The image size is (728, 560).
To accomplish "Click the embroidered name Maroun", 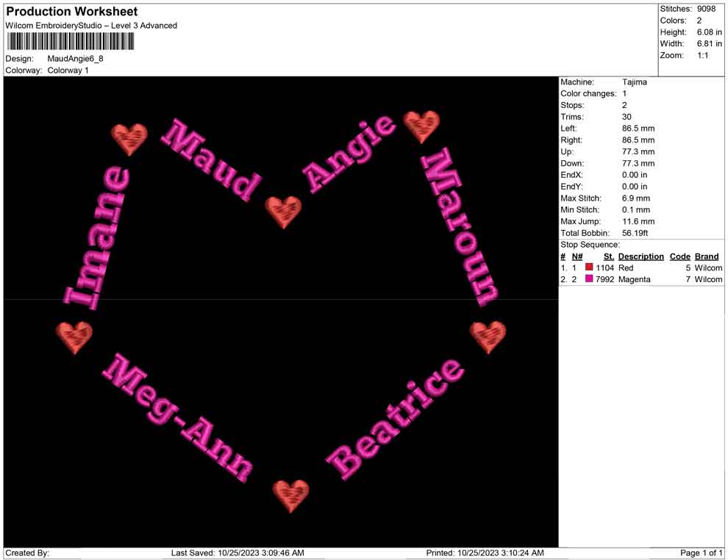I will pos(460,227).
